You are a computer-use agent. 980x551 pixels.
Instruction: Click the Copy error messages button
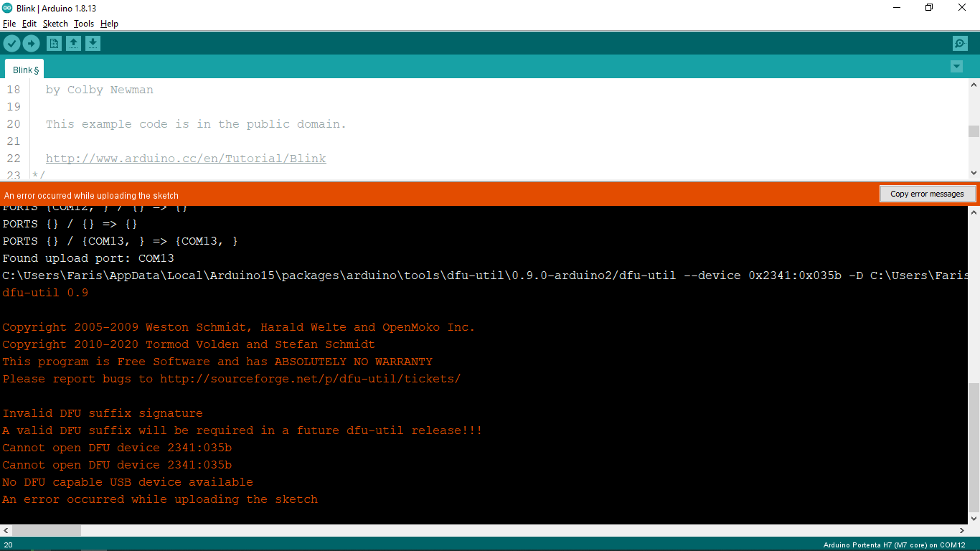tap(927, 194)
